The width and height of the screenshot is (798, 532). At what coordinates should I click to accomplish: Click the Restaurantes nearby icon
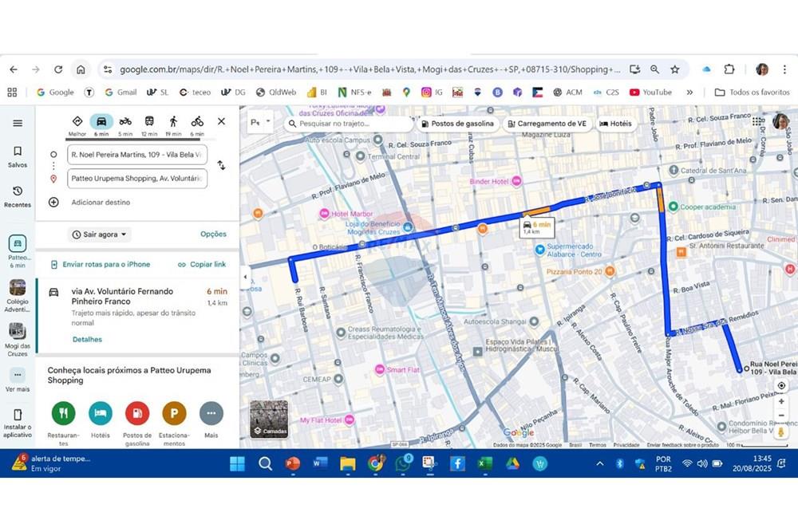pos(63,413)
